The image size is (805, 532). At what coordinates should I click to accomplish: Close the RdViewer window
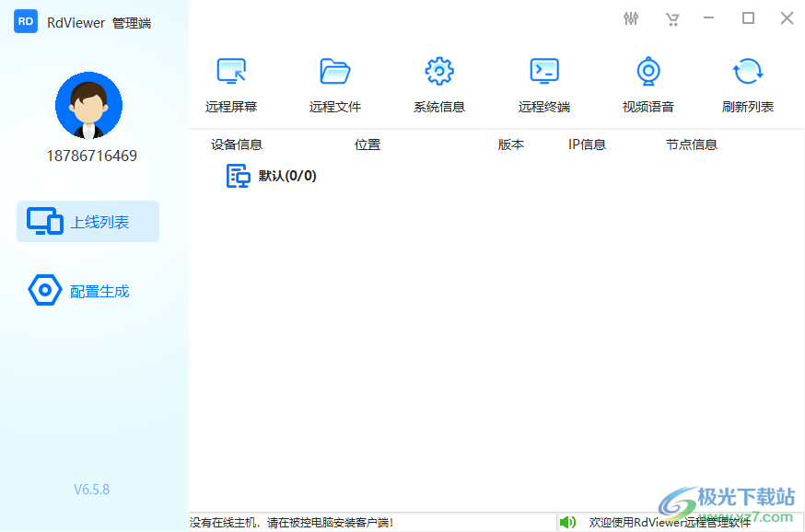tap(787, 18)
